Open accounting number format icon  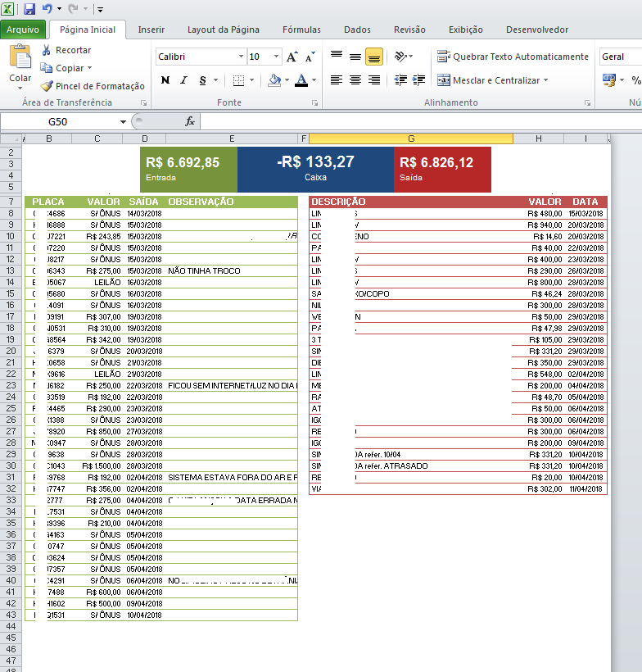[609, 80]
